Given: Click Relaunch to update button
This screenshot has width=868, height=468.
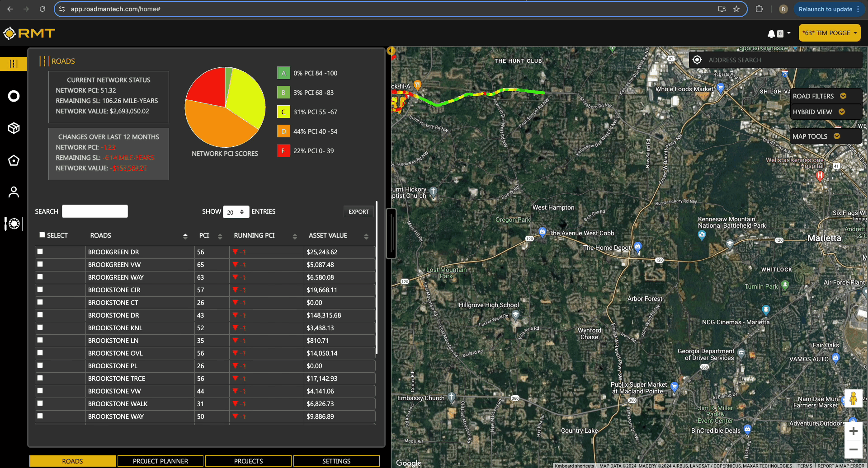Looking at the screenshot, I should 825,9.
